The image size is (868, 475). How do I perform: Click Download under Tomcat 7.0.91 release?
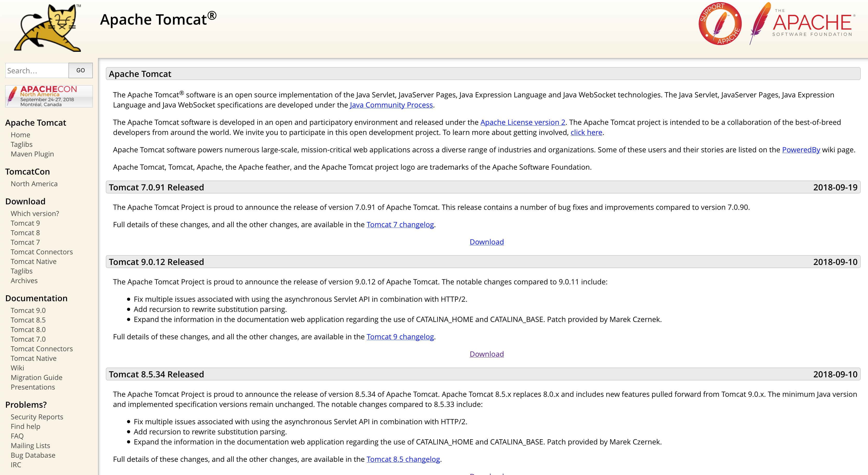point(487,242)
